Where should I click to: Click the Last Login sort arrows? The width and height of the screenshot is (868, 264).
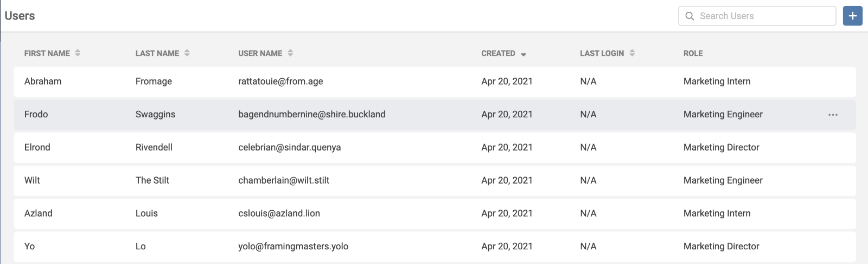click(x=632, y=53)
